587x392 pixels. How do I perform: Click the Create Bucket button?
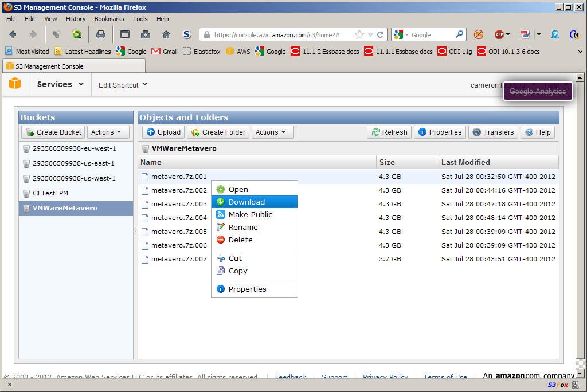tap(53, 132)
